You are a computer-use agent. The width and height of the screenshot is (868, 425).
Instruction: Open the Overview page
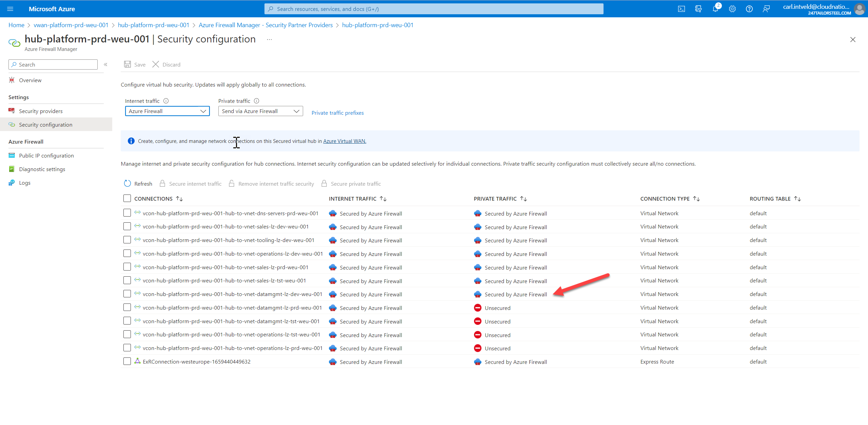30,80
